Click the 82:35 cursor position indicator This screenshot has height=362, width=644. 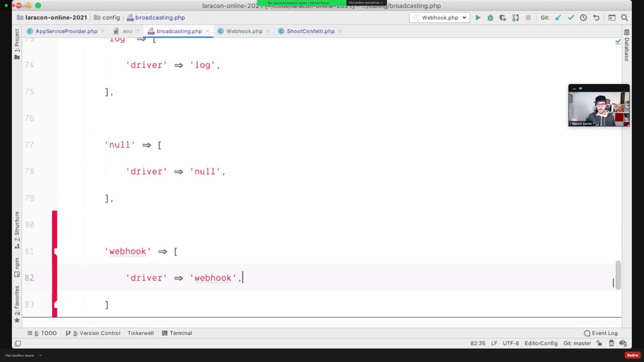pos(477,343)
